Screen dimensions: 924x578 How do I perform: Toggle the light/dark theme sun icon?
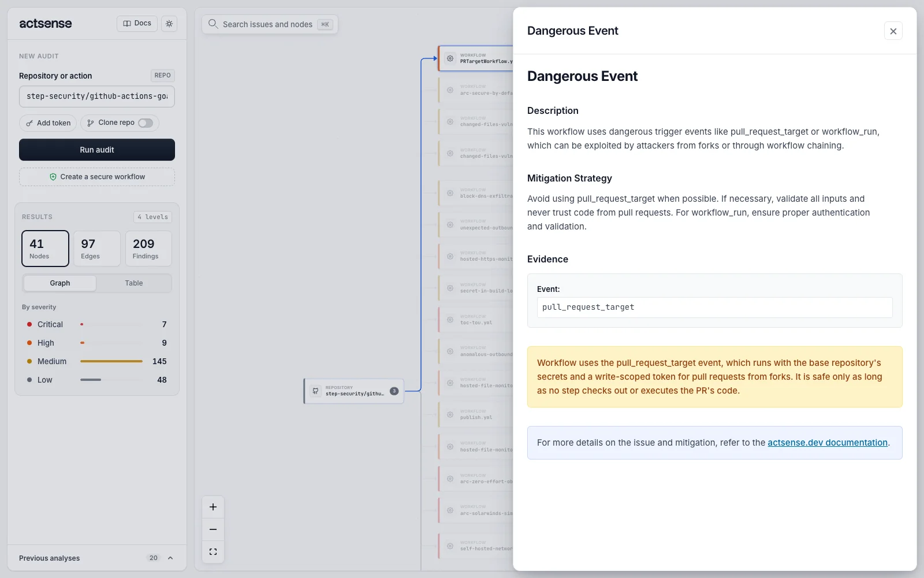pos(169,24)
